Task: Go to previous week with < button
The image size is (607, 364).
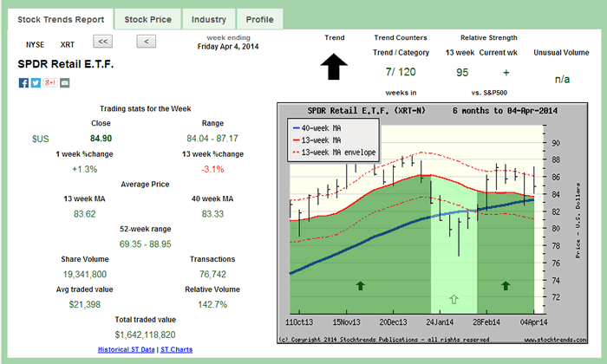Action: point(147,42)
